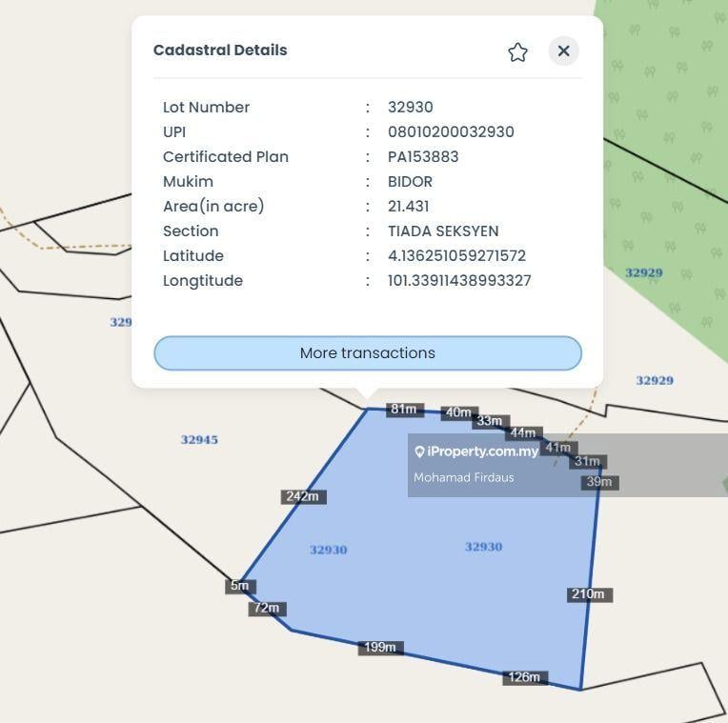Select the 126m edge measurement
Viewport: 728px width, 723px height.
525,677
